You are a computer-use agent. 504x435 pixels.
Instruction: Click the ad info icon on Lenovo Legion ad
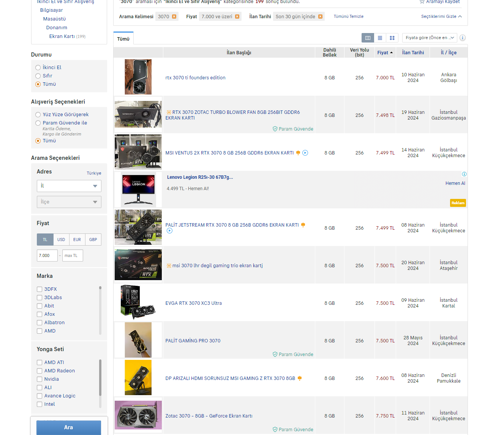pos(464,174)
